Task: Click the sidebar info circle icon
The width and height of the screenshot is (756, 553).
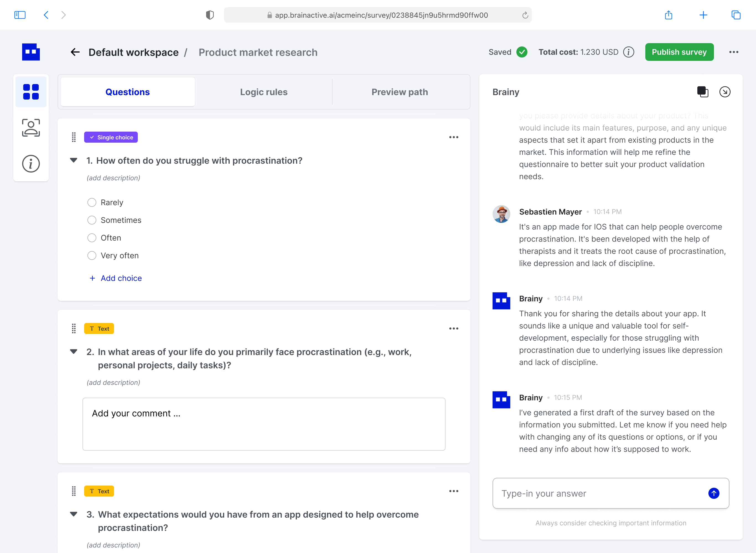Action: [31, 164]
